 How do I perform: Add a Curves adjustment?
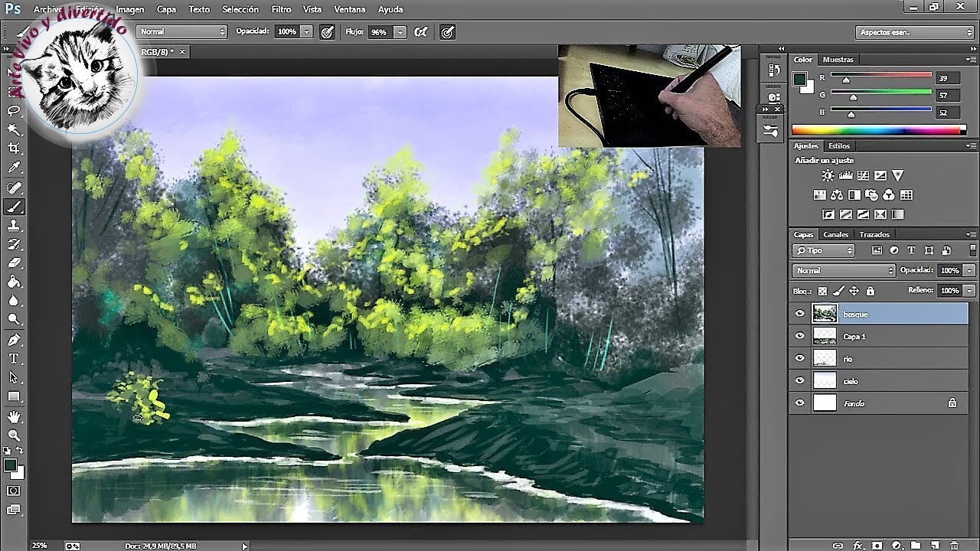pyautogui.click(x=863, y=175)
